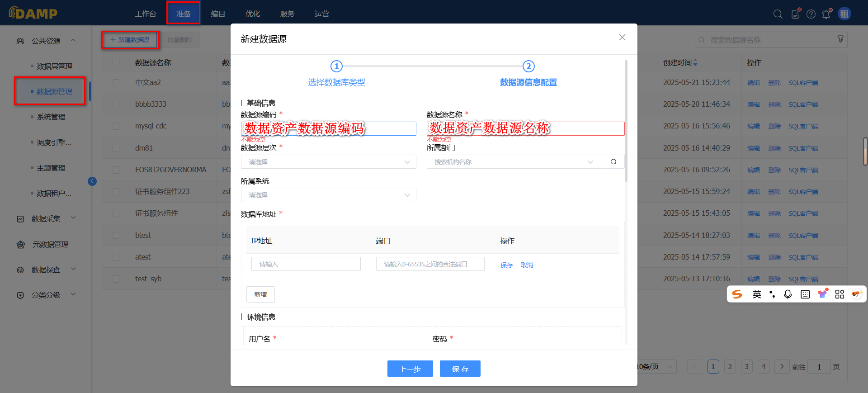
Task: Click the 数据采集 sidebar icon
Action: coord(20,219)
